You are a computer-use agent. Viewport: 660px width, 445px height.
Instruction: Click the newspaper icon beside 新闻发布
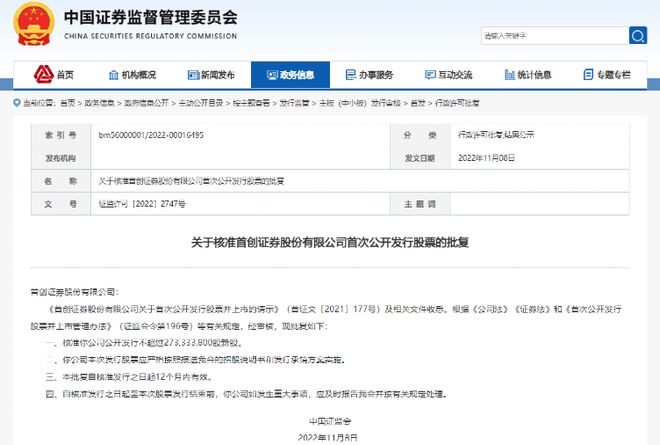pos(193,75)
